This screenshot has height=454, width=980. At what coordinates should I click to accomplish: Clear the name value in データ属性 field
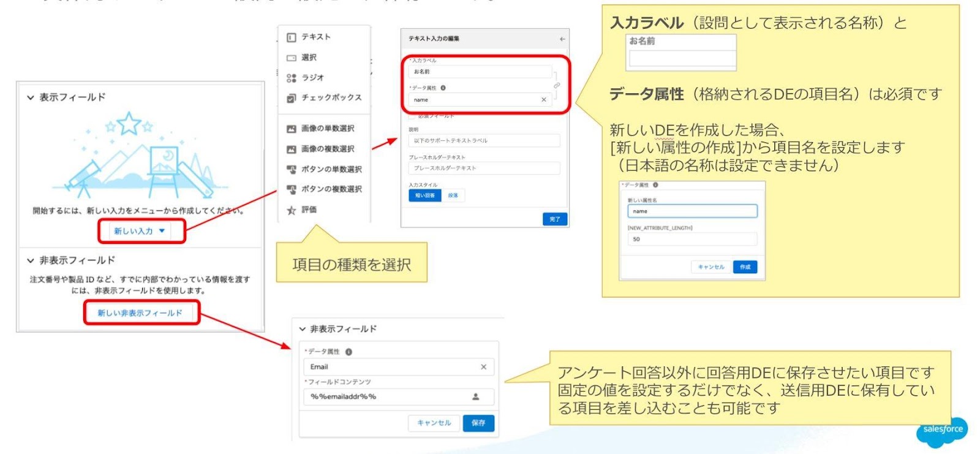543,100
